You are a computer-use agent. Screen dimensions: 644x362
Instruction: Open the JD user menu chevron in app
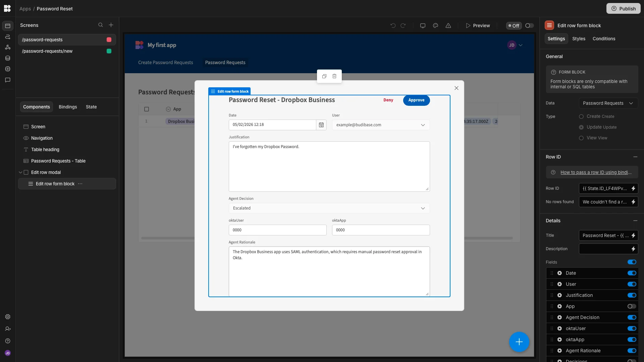[521, 45]
